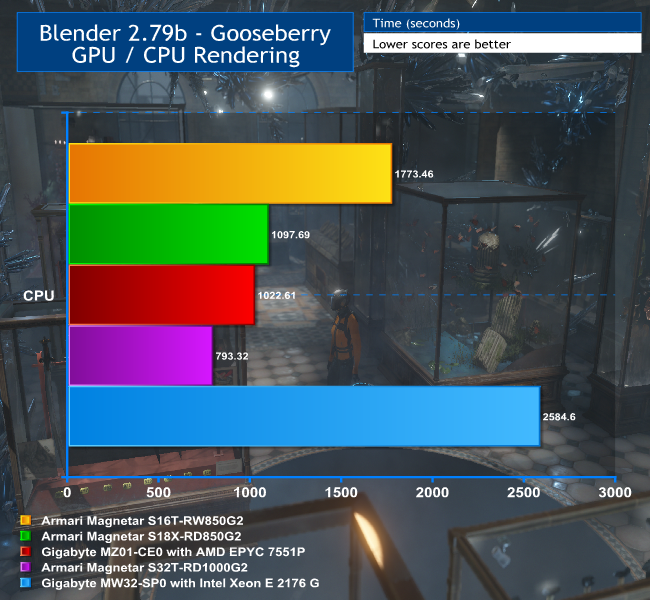Click the x-axis tick label 2500
Image resolution: width=650 pixels, height=600 pixels.
[524, 493]
